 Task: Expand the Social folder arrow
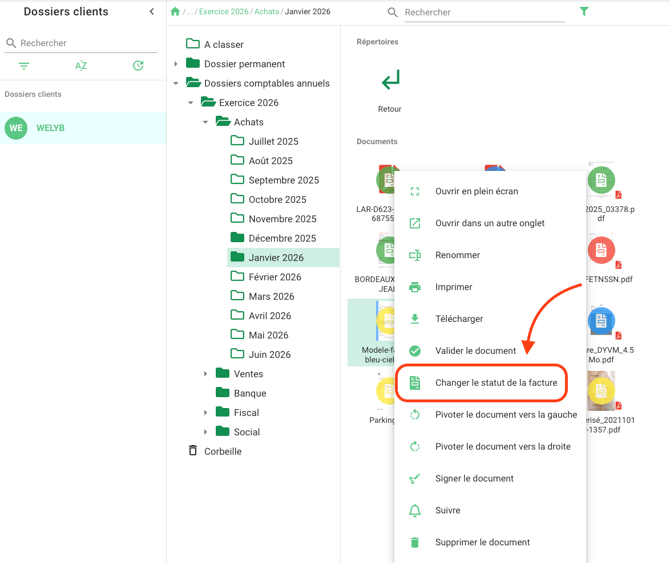pos(206,432)
